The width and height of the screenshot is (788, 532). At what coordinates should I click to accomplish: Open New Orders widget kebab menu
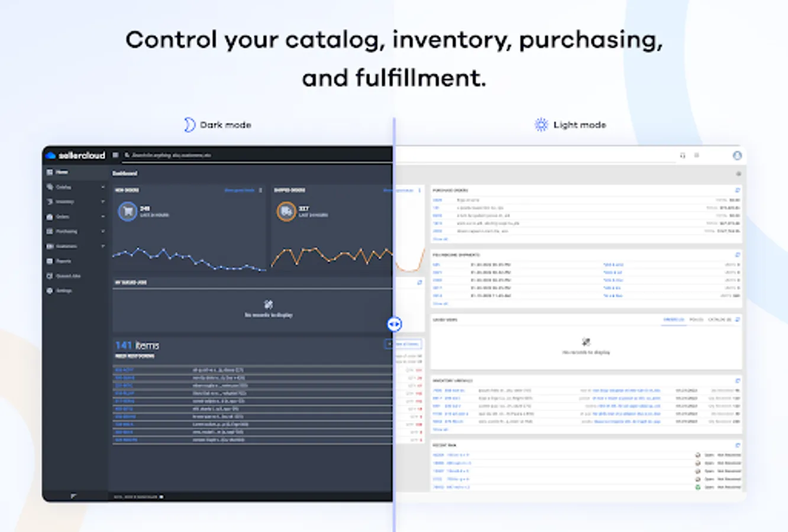(x=260, y=190)
